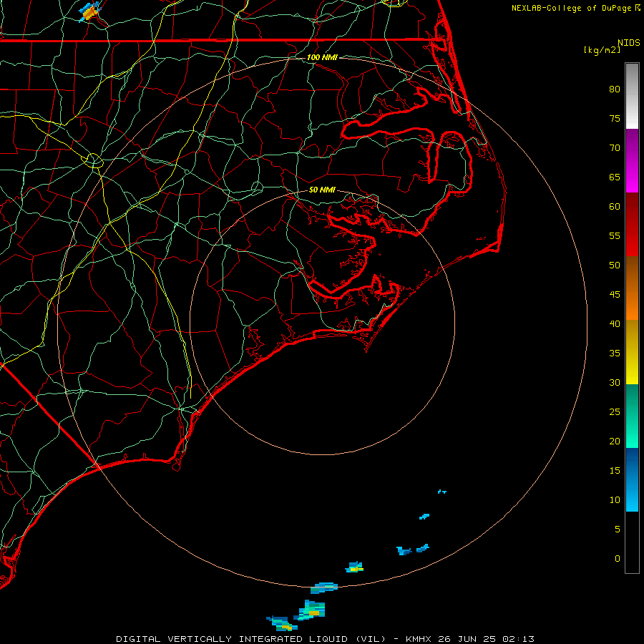Click the orange radar echo in the top-left corner
The width and height of the screenshot is (644, 644).
[90, 11]
